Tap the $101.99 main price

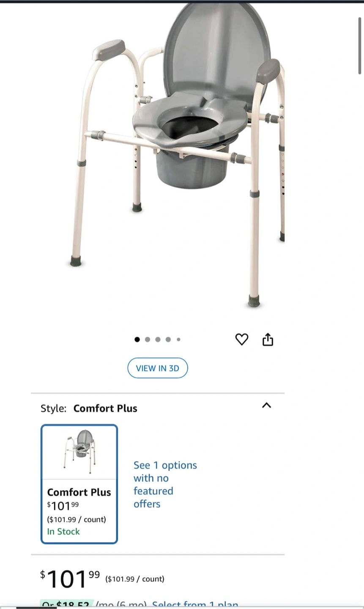click(x=70, y=579)
